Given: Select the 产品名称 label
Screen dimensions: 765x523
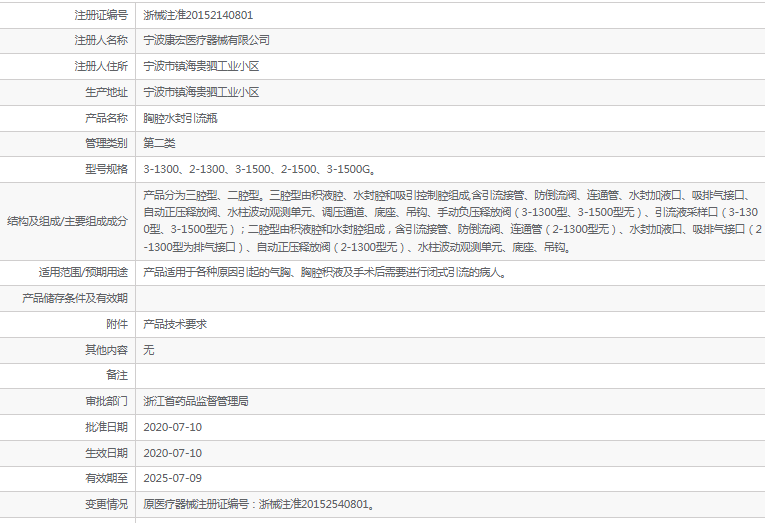Looking at the screenshot, I should (106, 118).
